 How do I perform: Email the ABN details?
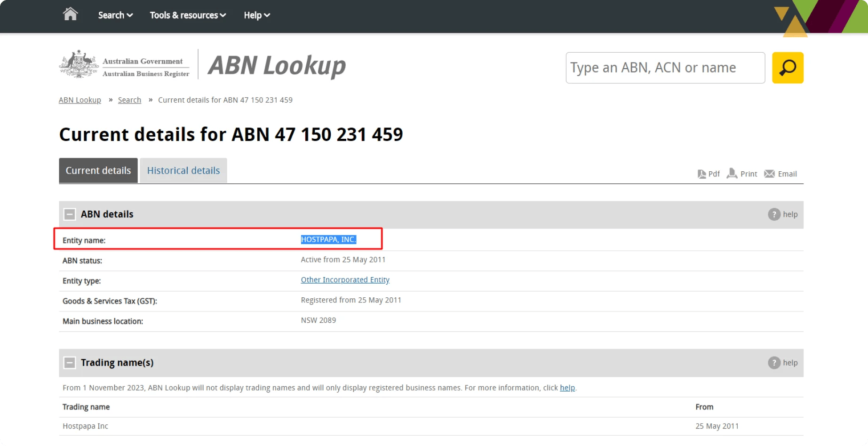pyautogui.click(x=780, y=174)
